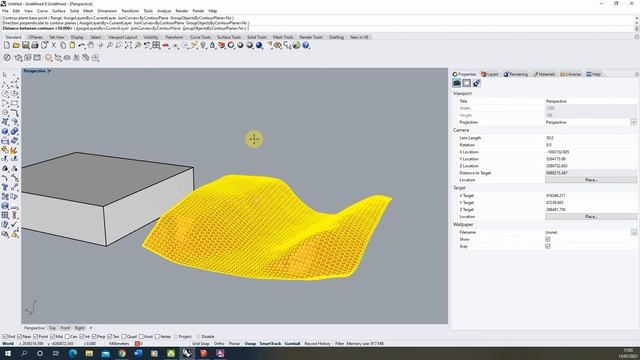The image size is (640, 360).
Task: Open the Projection dropdown arrow
Action: (633, 122)
